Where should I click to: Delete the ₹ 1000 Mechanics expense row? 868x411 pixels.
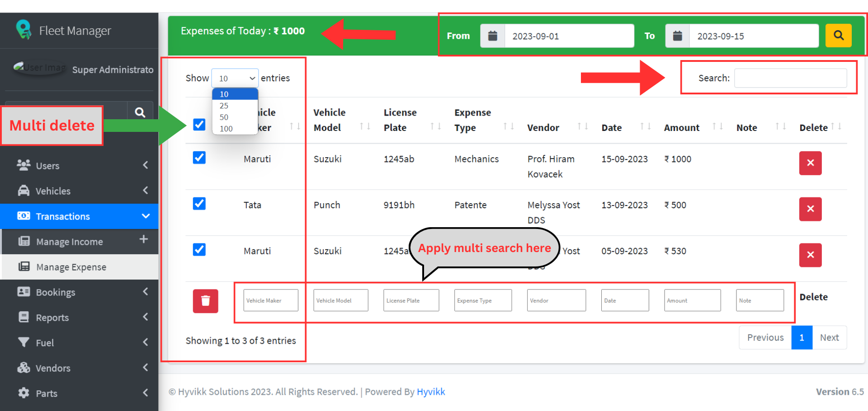810,163
